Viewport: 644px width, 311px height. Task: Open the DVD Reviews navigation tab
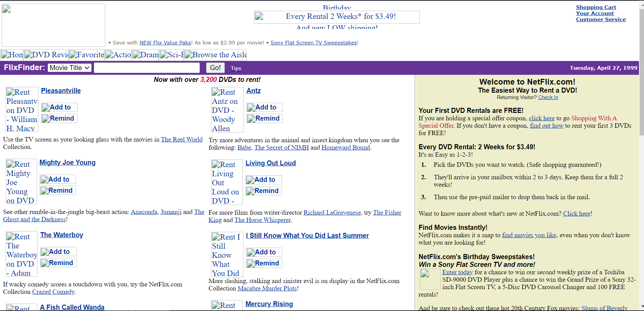pyautogui.click(x=46, y=55)
